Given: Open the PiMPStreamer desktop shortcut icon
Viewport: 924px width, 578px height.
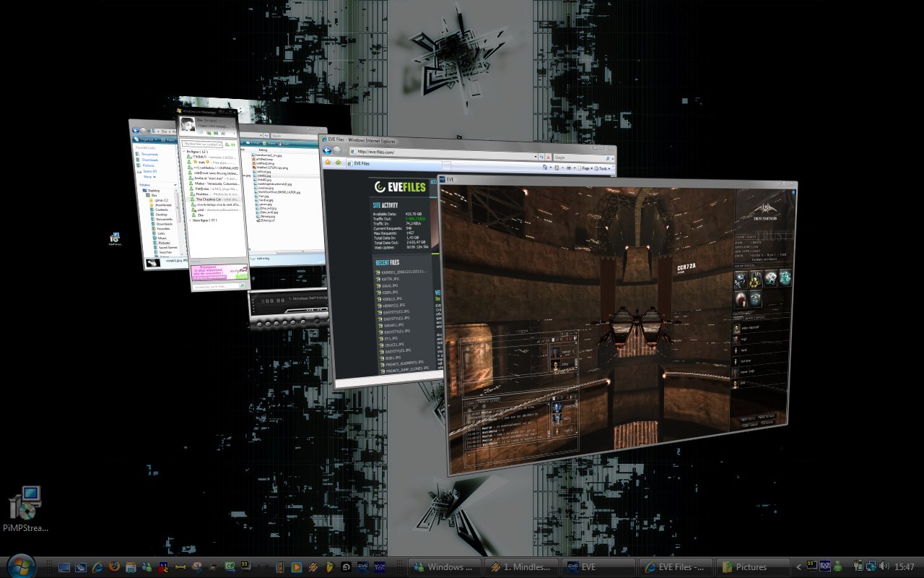Looking at the screenshot, I should coord(25,509).
